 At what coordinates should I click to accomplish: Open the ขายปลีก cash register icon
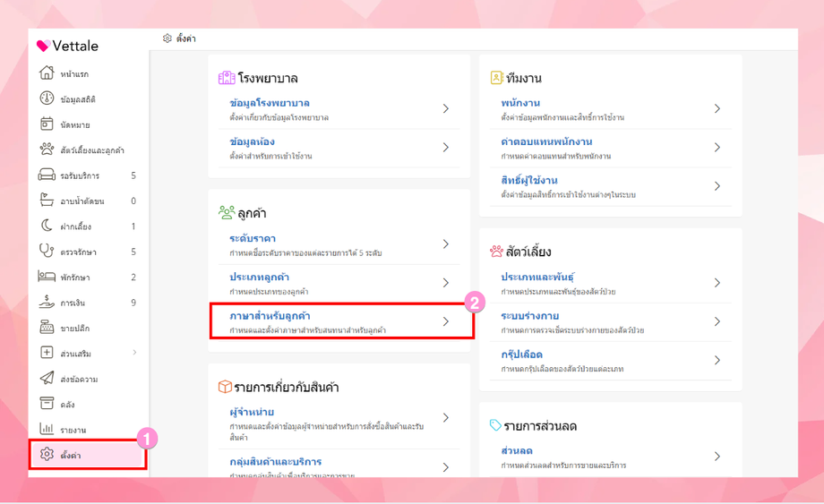point(47,327)
